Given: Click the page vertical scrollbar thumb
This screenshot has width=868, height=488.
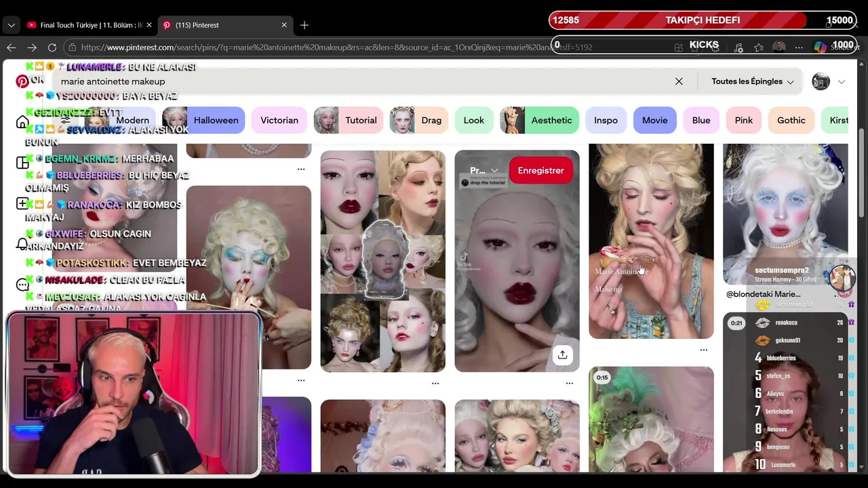Looking at the screenshot, I should pyautogui.click(x=861, y=173).
